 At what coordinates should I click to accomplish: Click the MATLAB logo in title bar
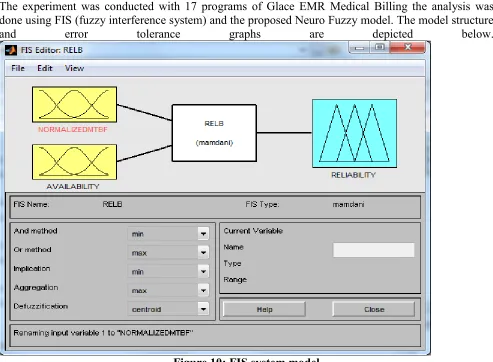(11, 50)
